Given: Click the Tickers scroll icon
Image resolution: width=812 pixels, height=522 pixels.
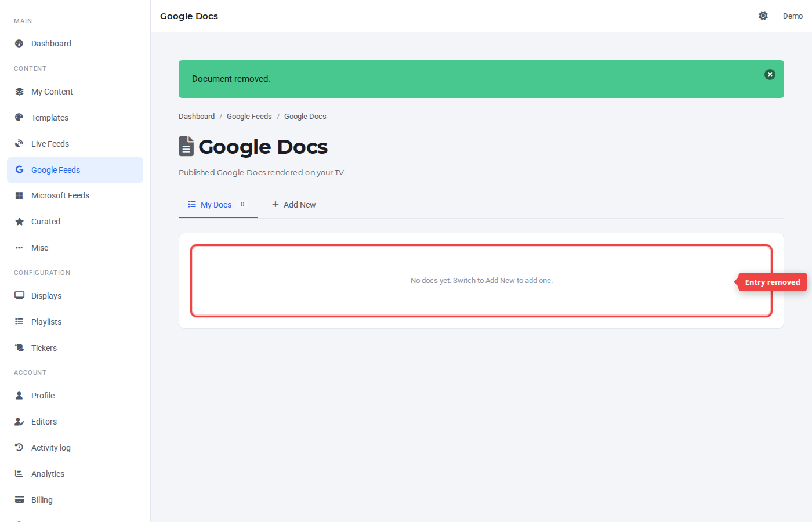Looking at the screenshot, I should pos(19,348).
